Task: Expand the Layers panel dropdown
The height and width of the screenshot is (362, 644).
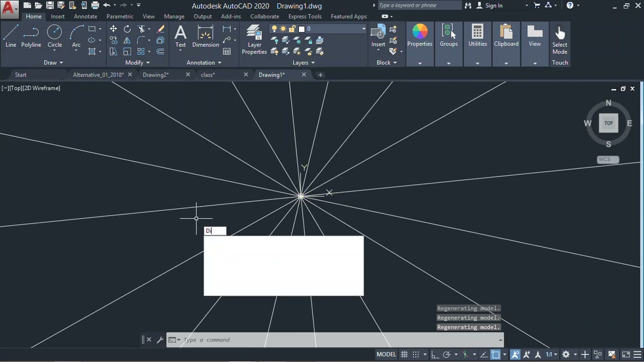Action: 303,62
